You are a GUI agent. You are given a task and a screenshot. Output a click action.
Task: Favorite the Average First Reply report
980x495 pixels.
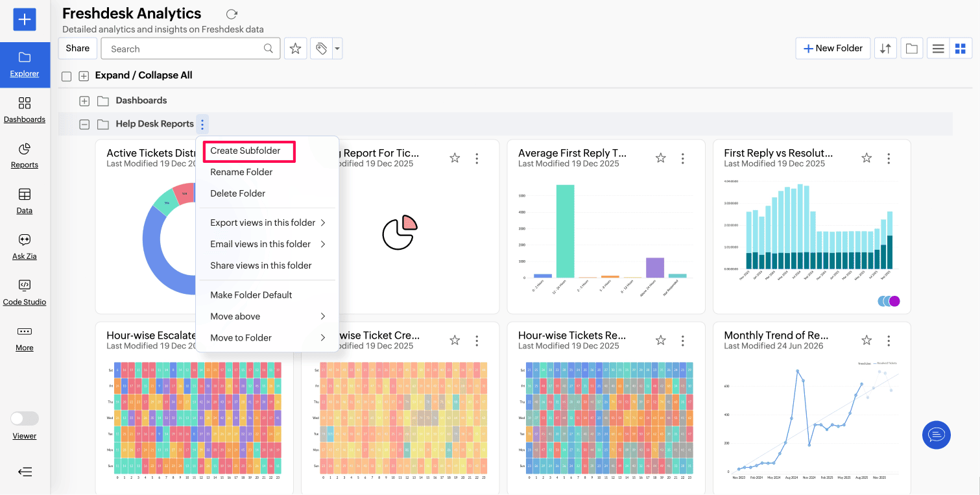coord(660,158)
